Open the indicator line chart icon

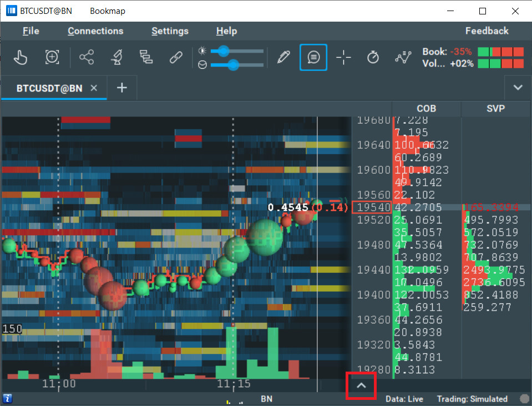click(403, 57)
